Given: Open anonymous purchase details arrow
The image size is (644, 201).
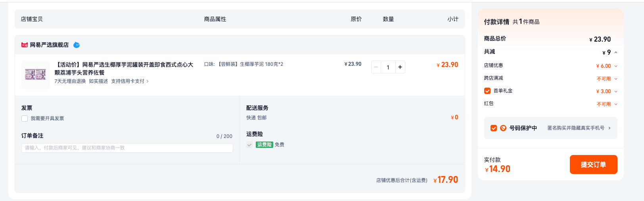Looking at the screenshot, I should (609, 128).
